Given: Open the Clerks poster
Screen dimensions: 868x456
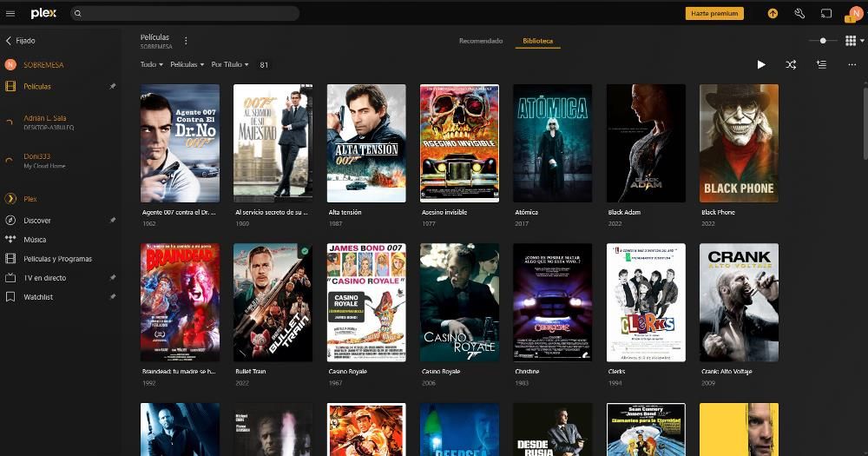Looking at the screenshot, I should [x=646, y=302].
